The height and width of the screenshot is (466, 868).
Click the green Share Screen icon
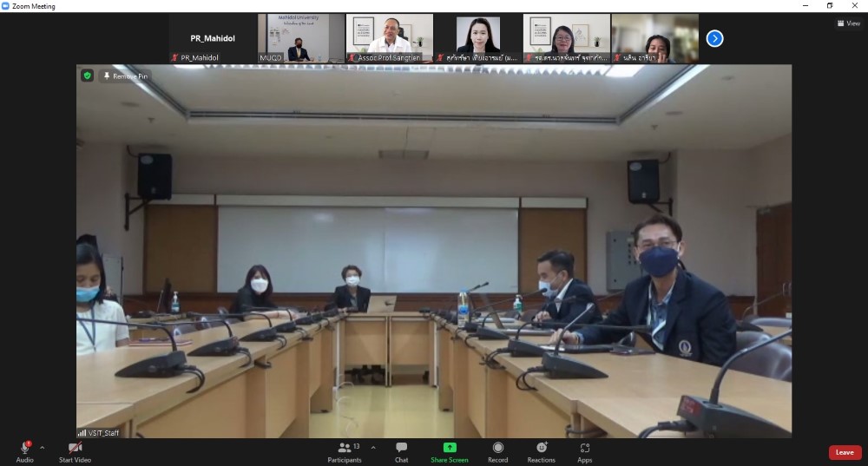pos(450,448)
